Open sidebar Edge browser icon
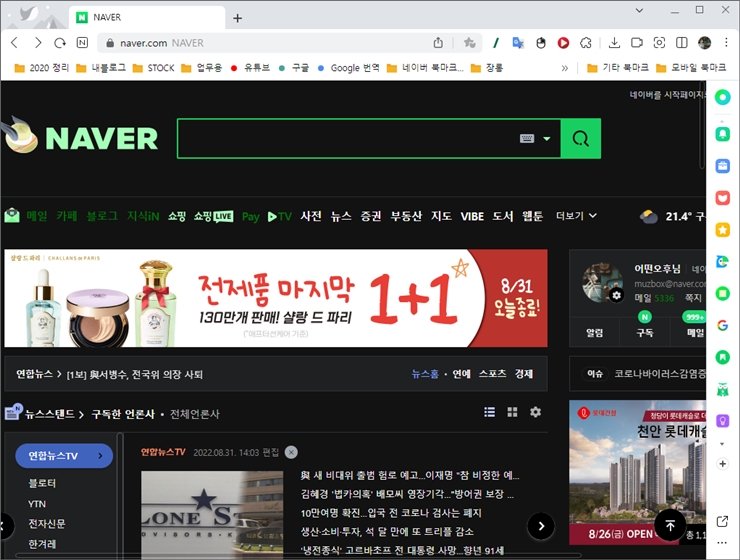740x560 pixels. (723, 261)
